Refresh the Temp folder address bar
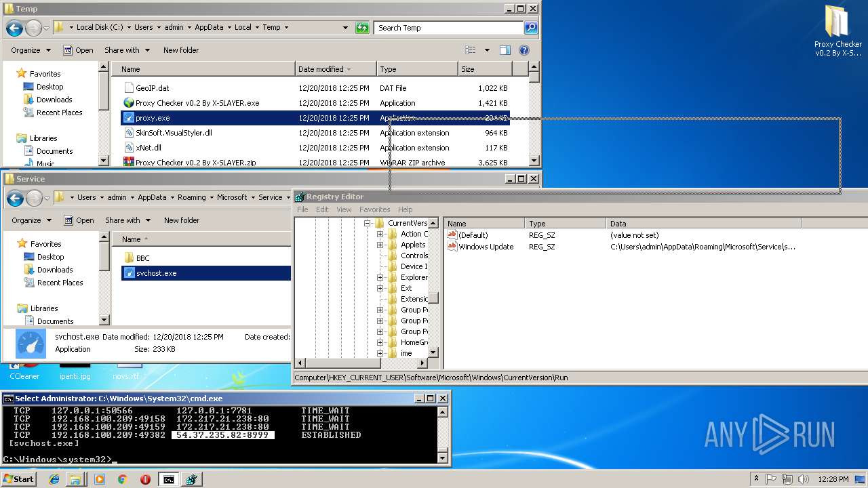 [363, 28]
